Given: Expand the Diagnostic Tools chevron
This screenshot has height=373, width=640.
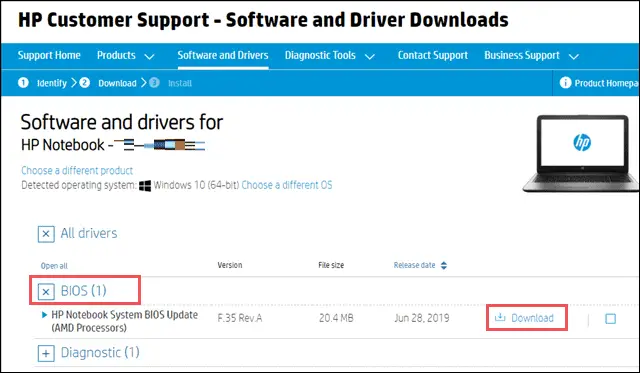Looking at the screenshot, I should [x=370, y=57].
